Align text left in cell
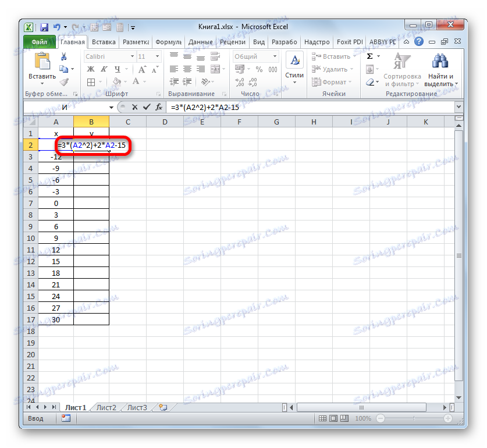487x448 pixels. [x=174, y=69]
